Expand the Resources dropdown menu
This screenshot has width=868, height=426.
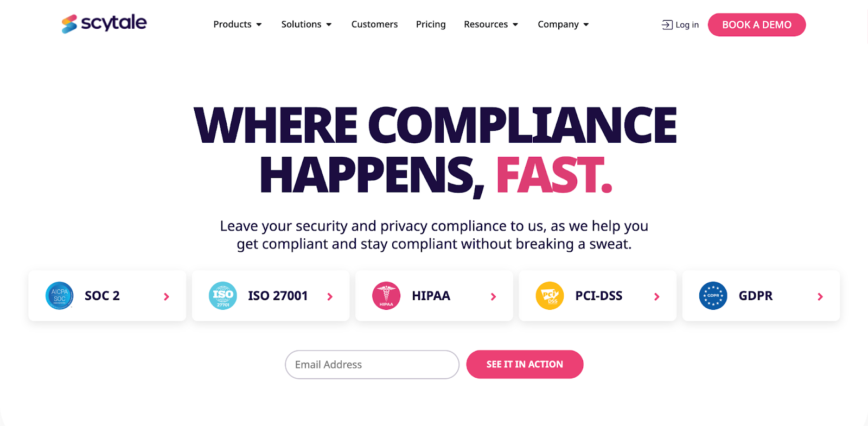491,24
